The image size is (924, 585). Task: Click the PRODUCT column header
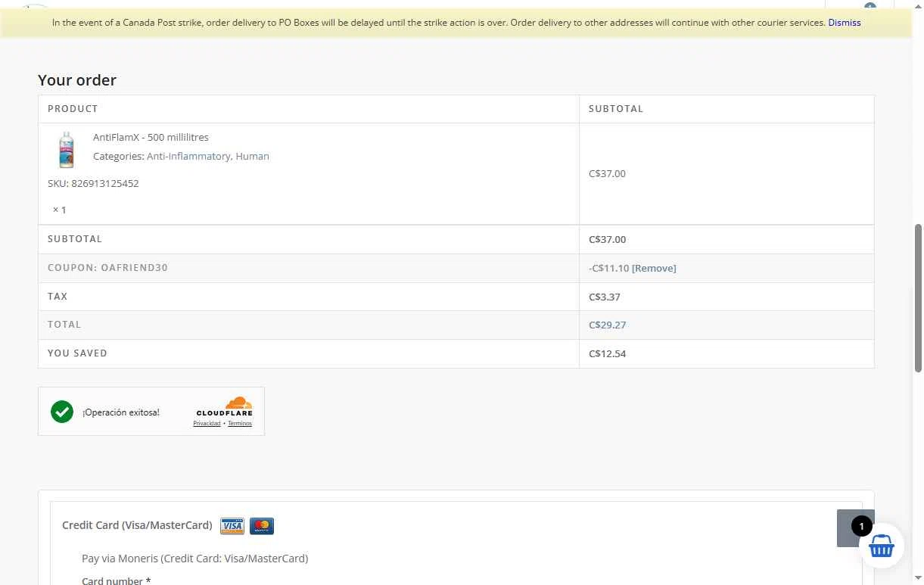(73, 109)
